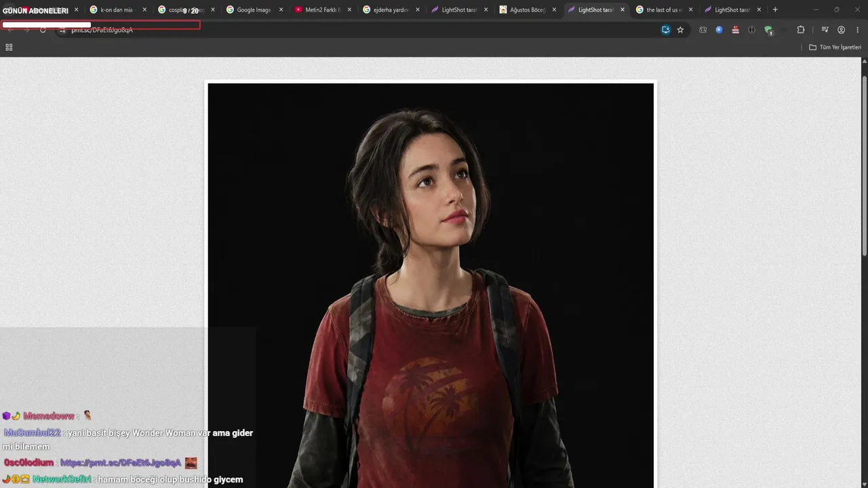Image resolution: width=868 pixels, height=488 pixels.
Task: Click the username NetworkSefiri in chat
Action: [x=62, y=480]
